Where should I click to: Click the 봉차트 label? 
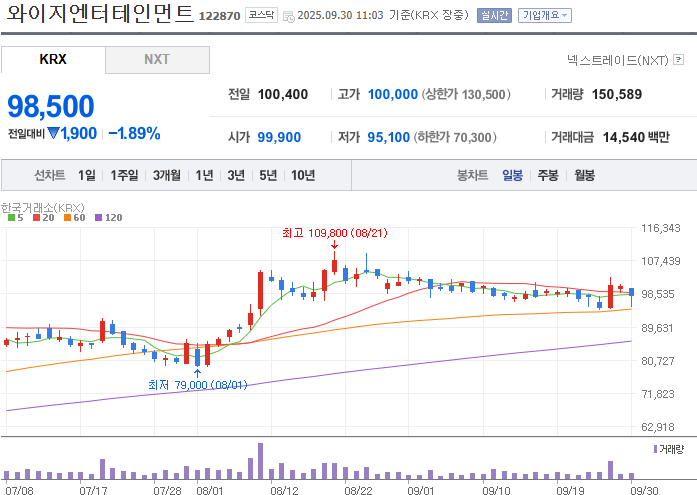point(473,175)
